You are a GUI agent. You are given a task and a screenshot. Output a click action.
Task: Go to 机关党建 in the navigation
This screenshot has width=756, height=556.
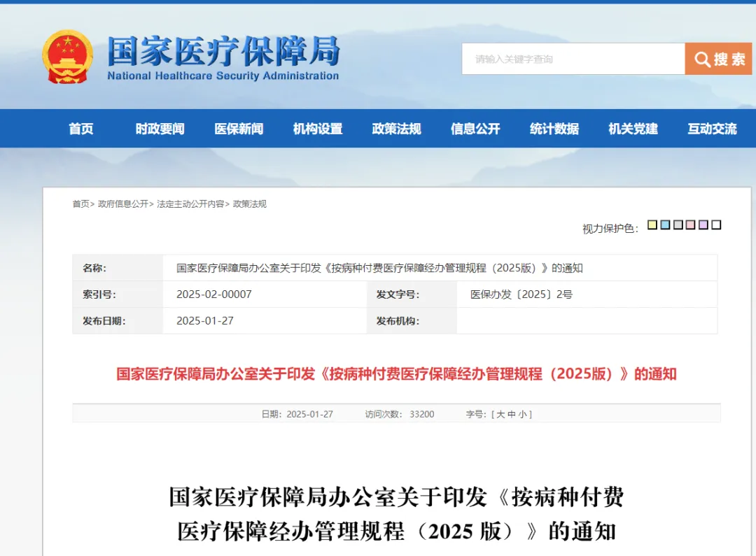click(633, 129)
